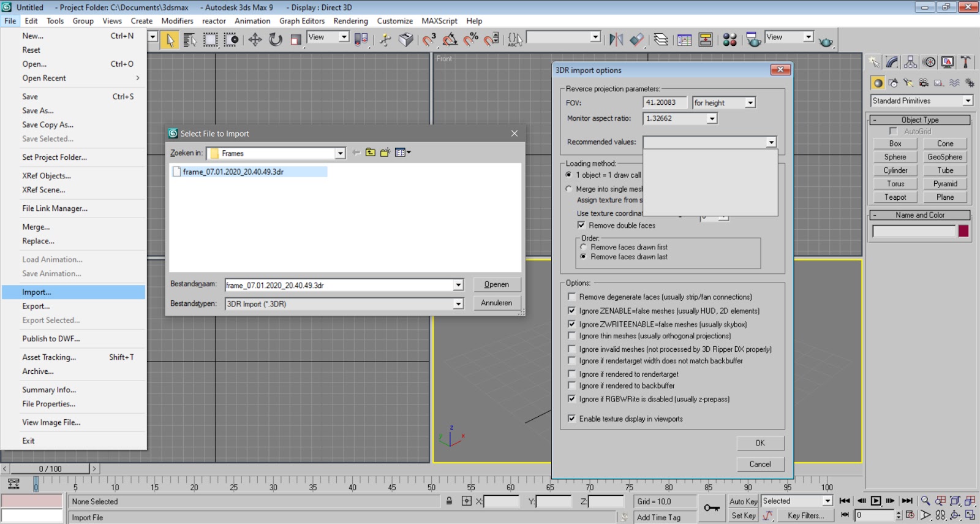This screenshot has height=524, width=980.
Task: Activate the Select and Scale tool
Action: click(x=296, y=40)
